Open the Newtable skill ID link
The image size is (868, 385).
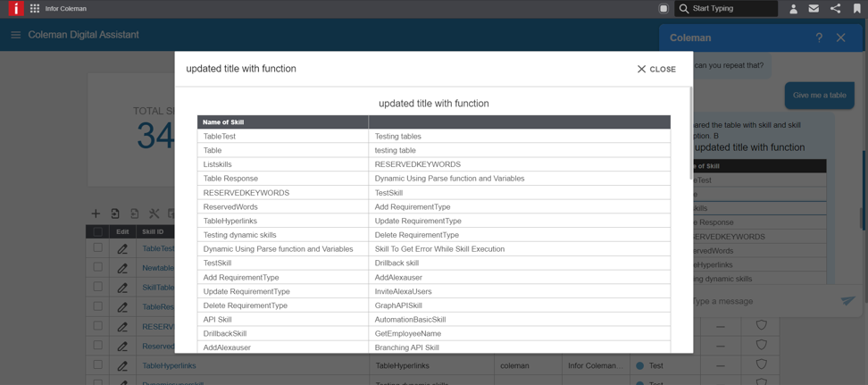tap(158, 268)
